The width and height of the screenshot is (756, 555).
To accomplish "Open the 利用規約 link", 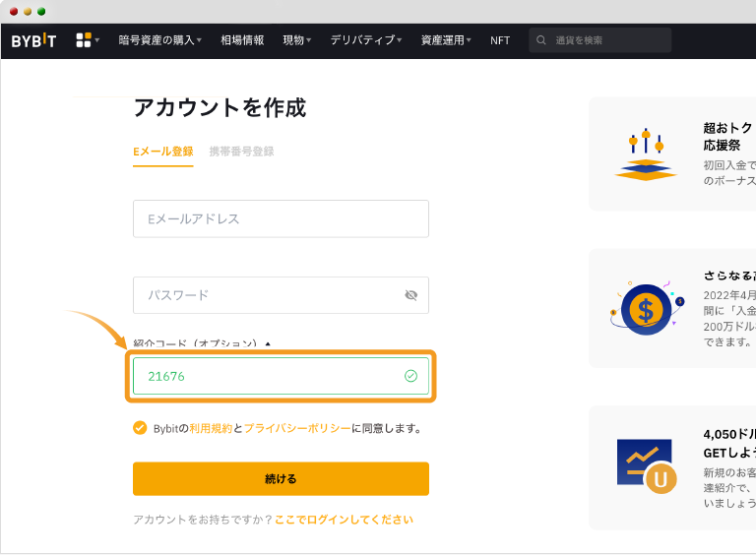I will (211, 428).
